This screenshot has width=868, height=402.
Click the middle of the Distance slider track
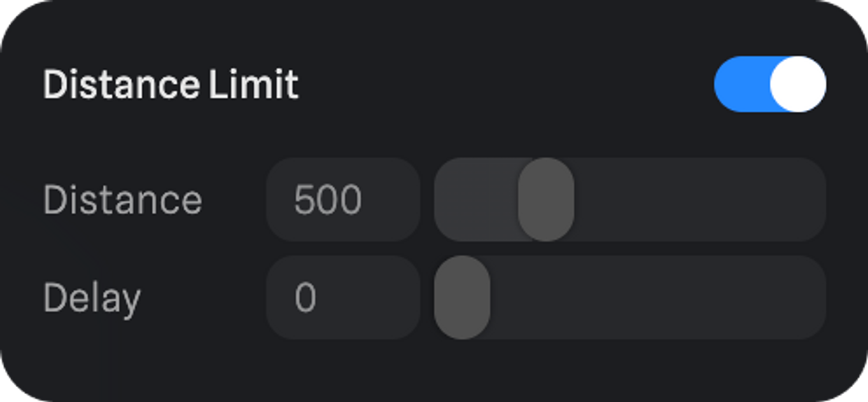click(629, 199)
